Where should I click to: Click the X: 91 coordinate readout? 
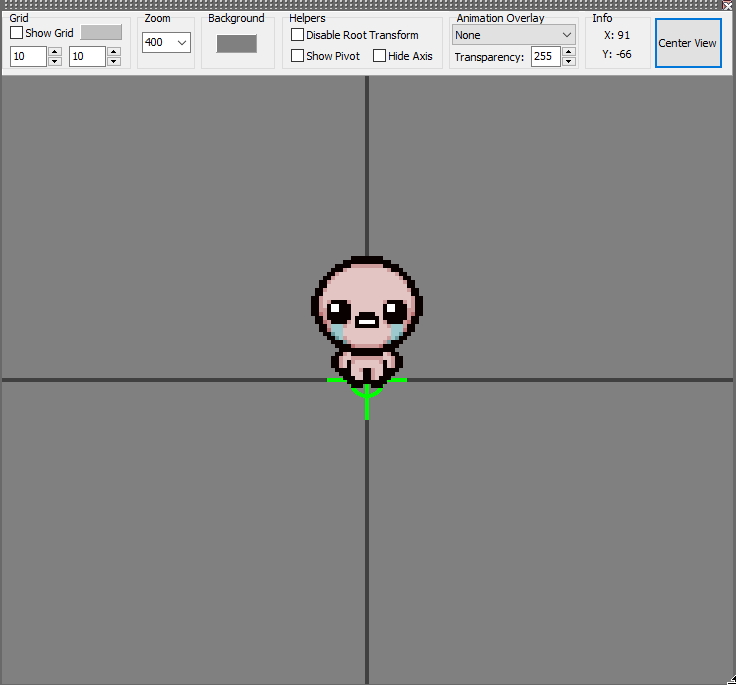[617, 35]
